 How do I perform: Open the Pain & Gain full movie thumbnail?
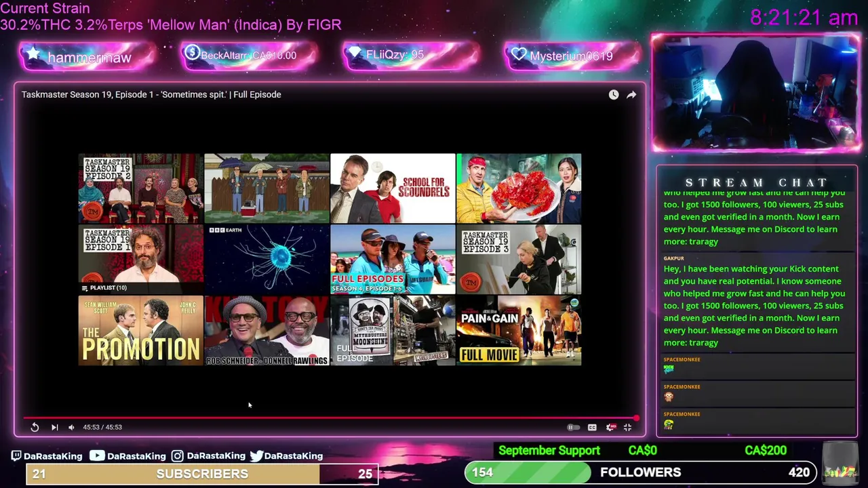(519, 330)
